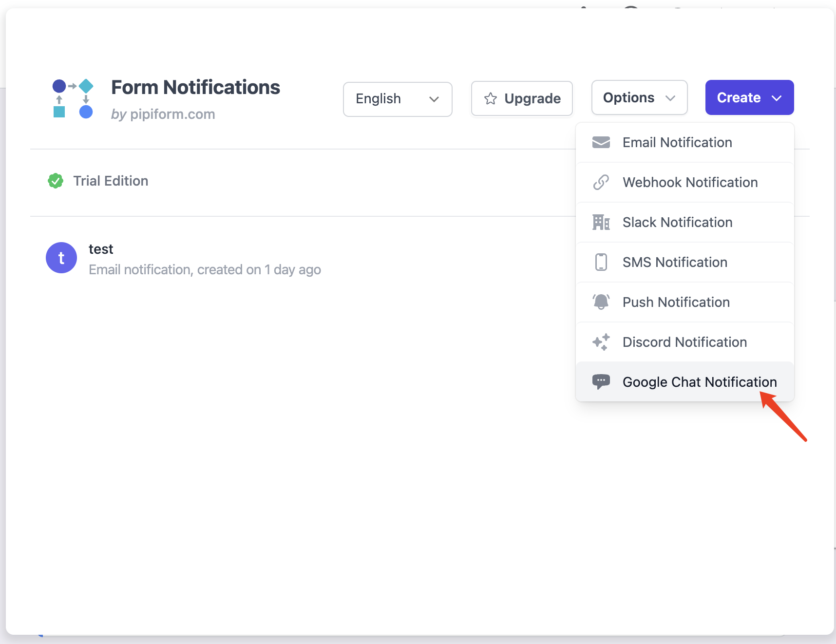Click the green Trial Edition checkmark badge
This screenshot has height=644, width=836.
point(55,181)
